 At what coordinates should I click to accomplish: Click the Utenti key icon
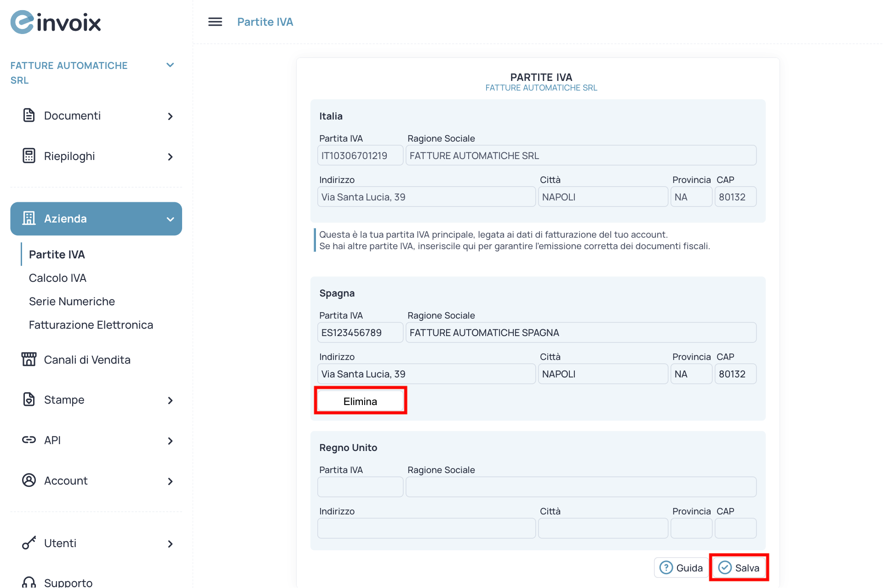[29, 543]
